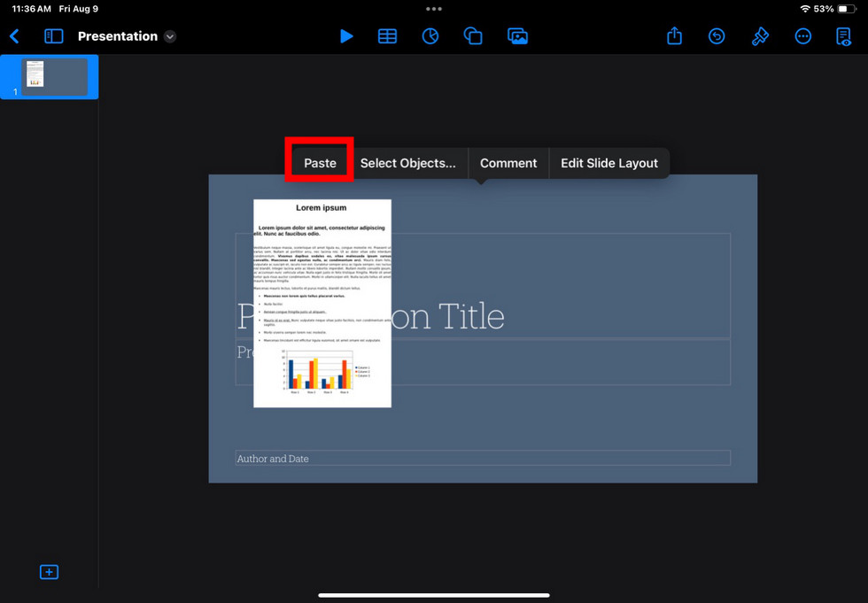Open the More options menu

[802, 36]
